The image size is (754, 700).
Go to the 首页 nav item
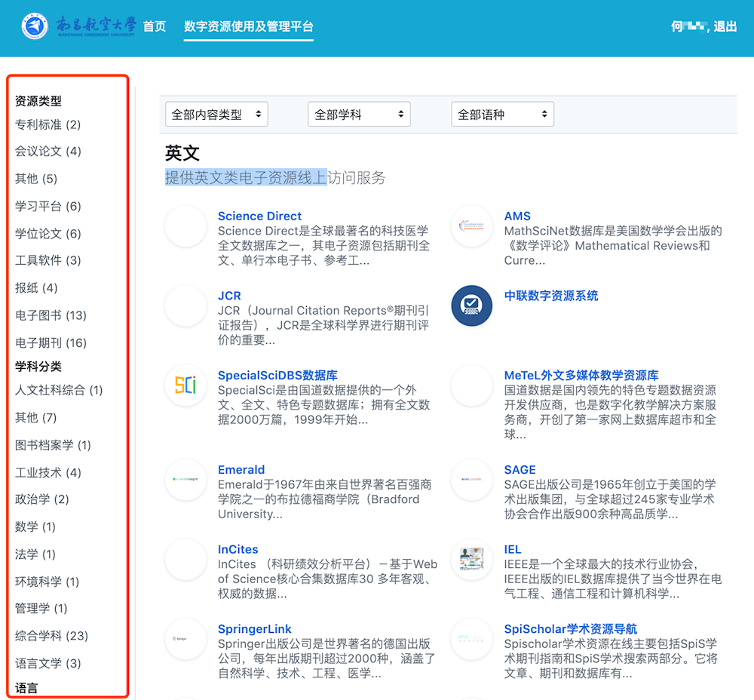[x=155, y=26]
